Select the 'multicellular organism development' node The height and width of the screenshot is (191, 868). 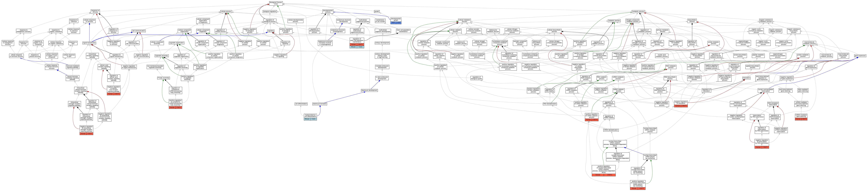coord(383,31)
